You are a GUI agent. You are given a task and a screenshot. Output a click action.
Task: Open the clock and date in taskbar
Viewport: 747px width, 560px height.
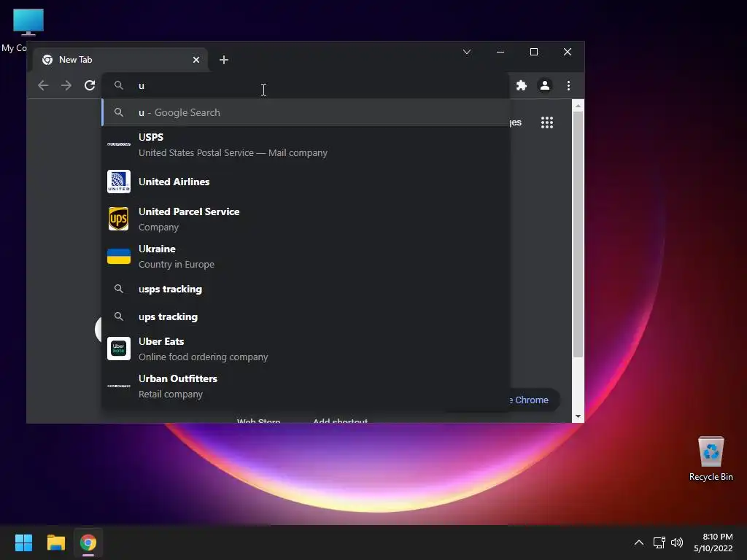pos(713,542)
